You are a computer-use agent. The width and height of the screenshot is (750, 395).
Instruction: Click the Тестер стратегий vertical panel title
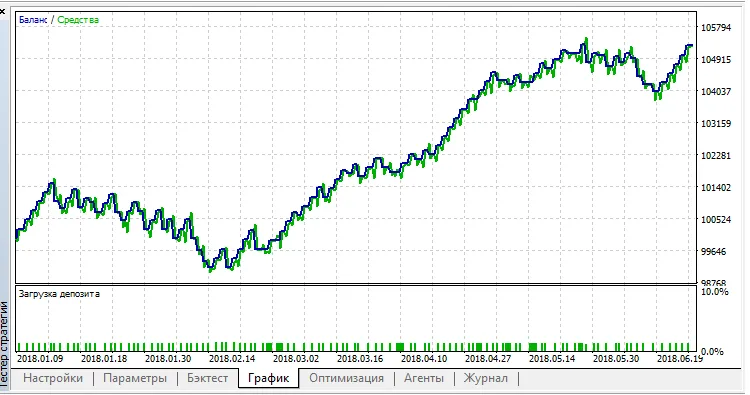click(4, 343)
